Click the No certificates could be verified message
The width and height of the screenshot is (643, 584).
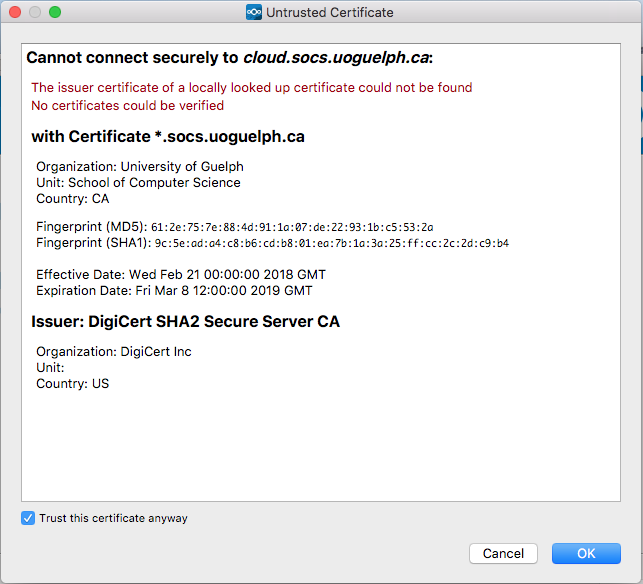[127, 105]
